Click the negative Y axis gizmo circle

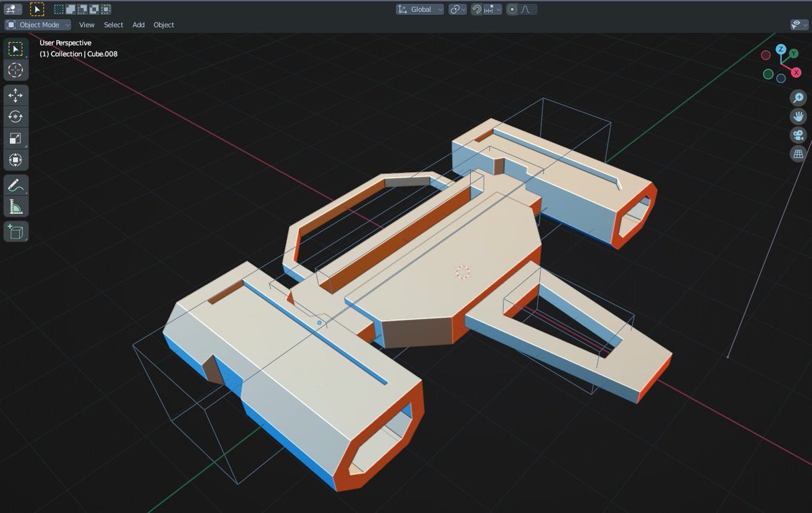[x=768, y=74]
